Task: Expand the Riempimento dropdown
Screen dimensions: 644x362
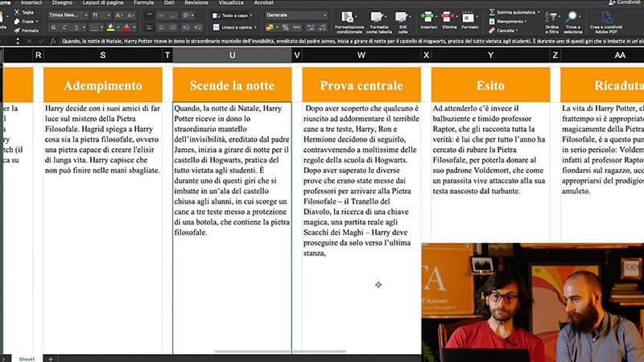Action: 526,22
